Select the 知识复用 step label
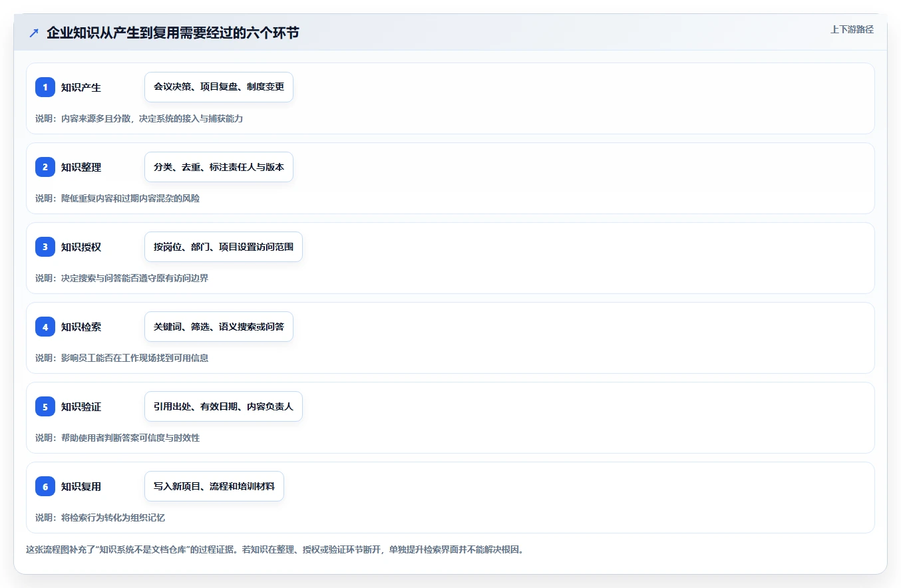The image size is (901, 588). 81,486
